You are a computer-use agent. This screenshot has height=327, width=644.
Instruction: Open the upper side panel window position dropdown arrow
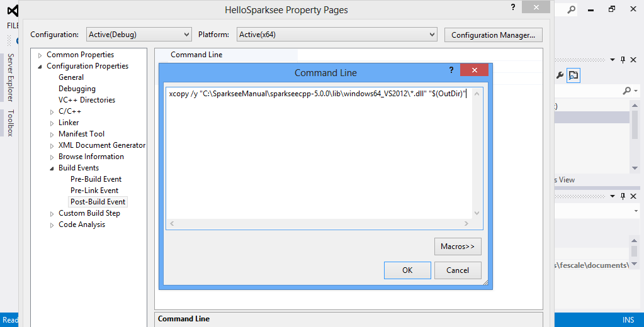pyautogui.click(x=613, y=60)
